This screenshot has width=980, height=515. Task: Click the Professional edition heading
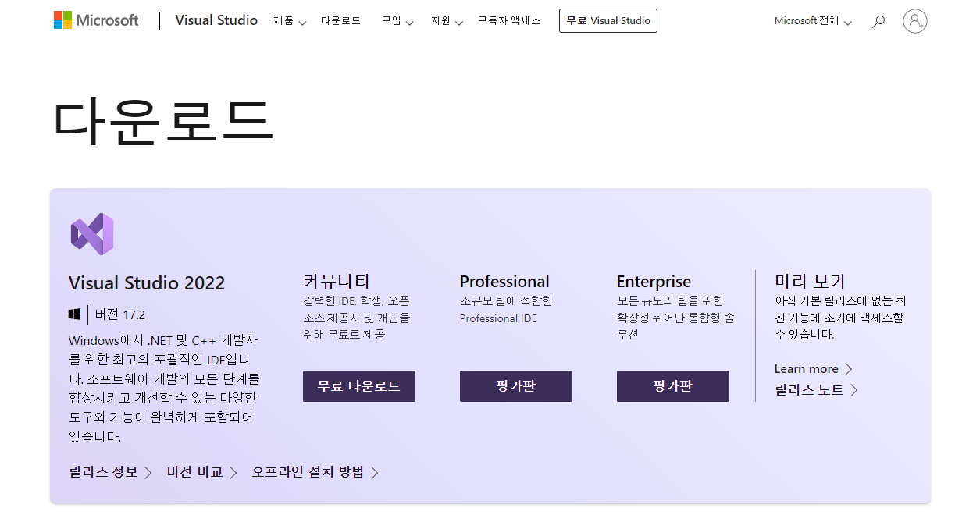point(504,282)
